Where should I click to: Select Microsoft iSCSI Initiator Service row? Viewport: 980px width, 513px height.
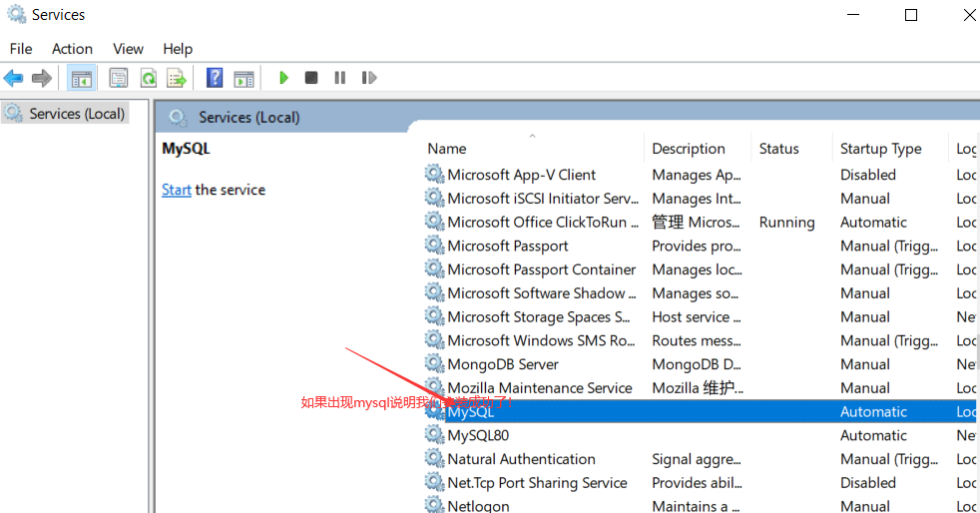click(543, 199)
